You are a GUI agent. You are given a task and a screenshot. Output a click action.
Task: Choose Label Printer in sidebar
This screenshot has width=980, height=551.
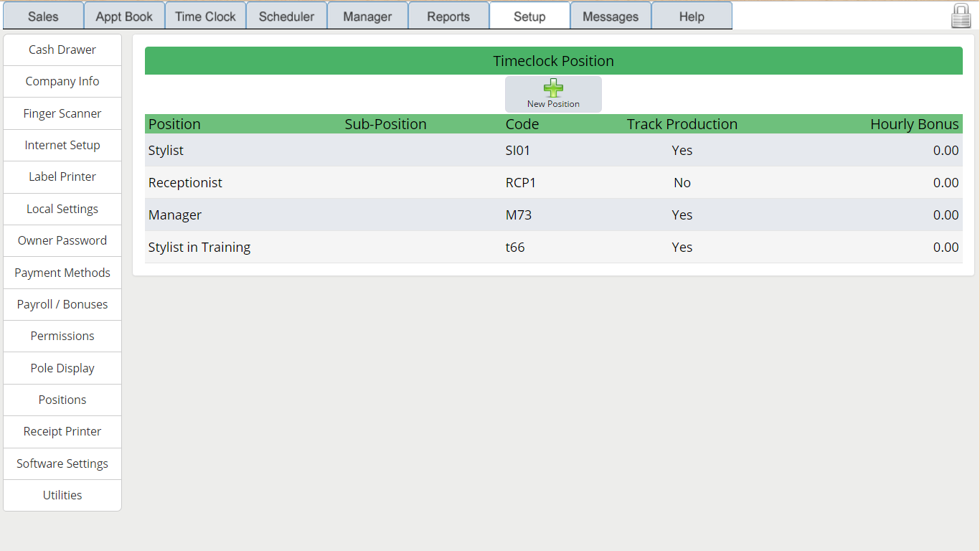click(x=62, y=176)
